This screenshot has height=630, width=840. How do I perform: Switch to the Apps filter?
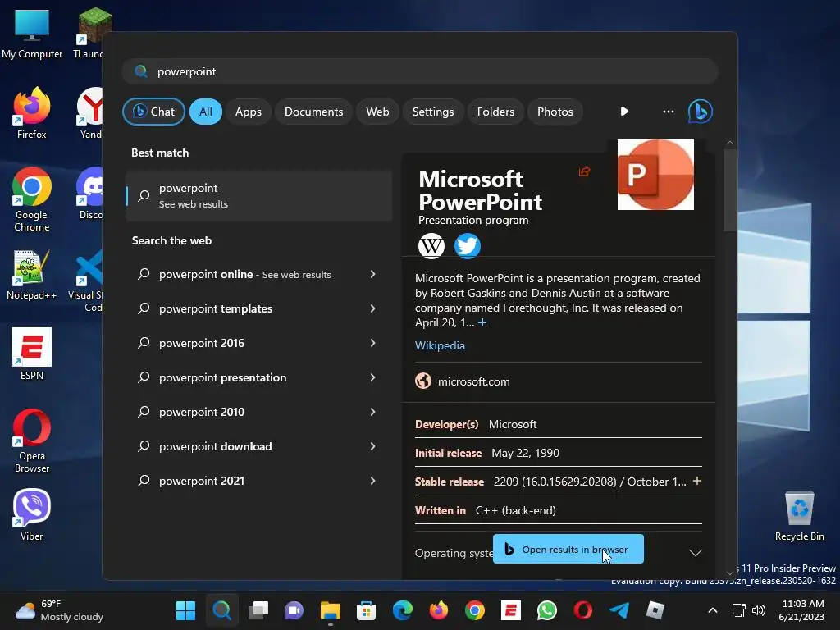pos(249,112)
